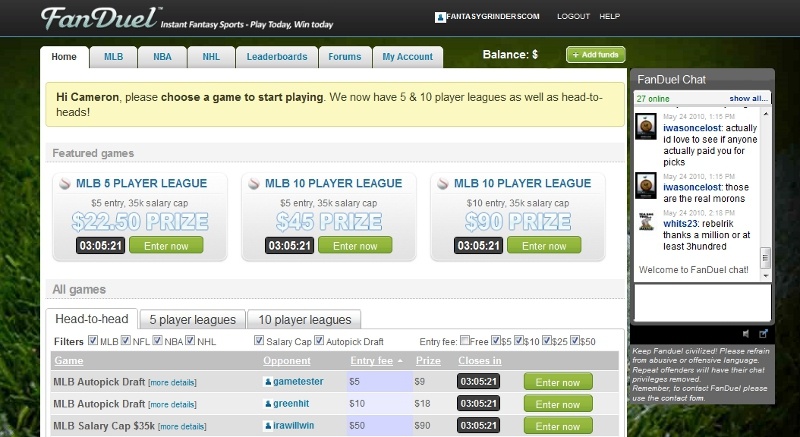Open the NHL tab
The width and height of the screenshot is (800, 437).
[x=211, y=57]
